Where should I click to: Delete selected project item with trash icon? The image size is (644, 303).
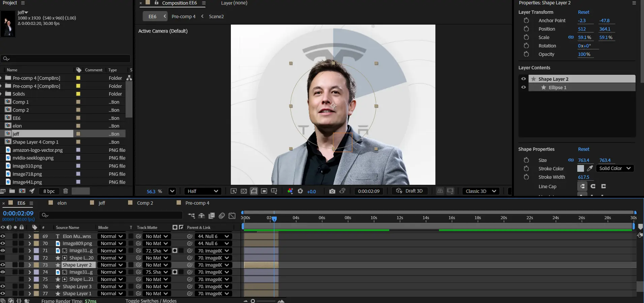(x=66, y=191)
